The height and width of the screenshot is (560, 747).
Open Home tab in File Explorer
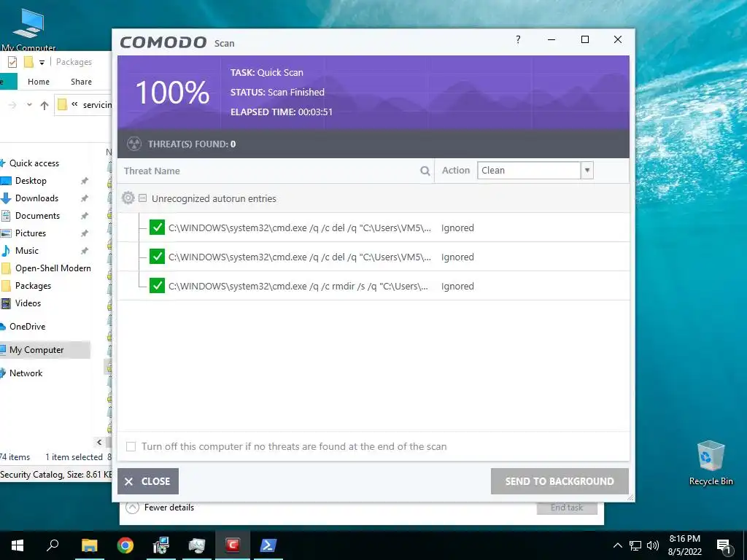[x=39, y=82]
